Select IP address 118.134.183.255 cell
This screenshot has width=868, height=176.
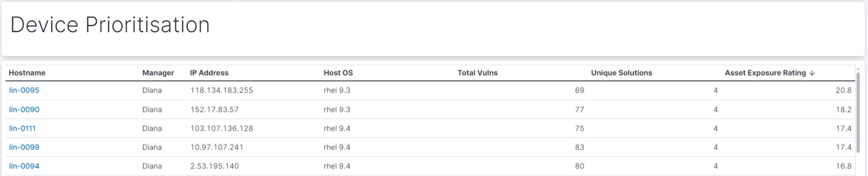click(222, 90)
